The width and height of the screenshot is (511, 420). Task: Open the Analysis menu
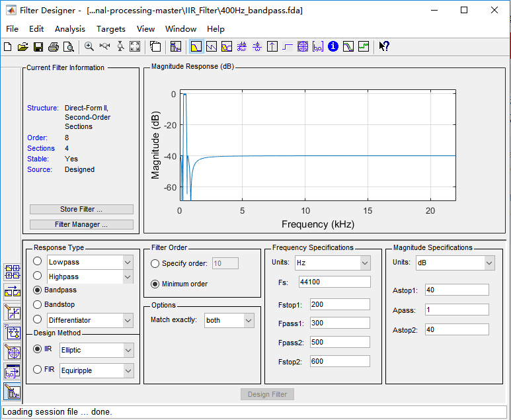tap(69, 29)
